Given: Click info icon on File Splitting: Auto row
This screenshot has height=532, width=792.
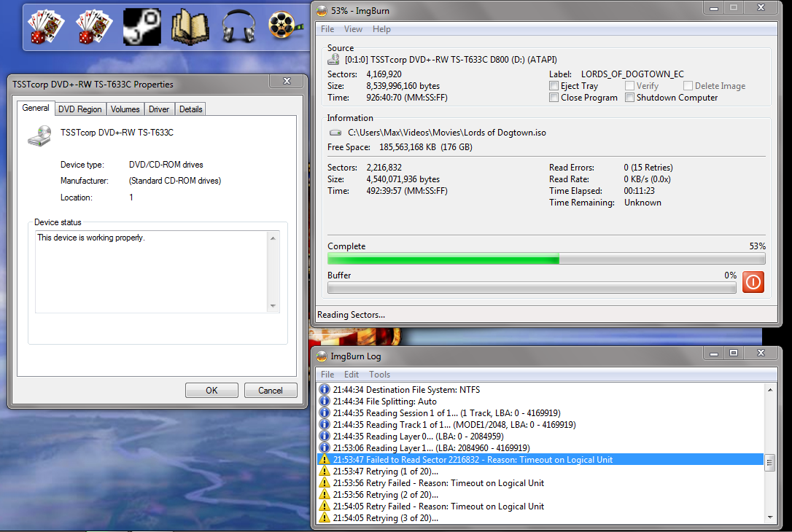Looking at the screenshot, I should [x=325, y=402].
